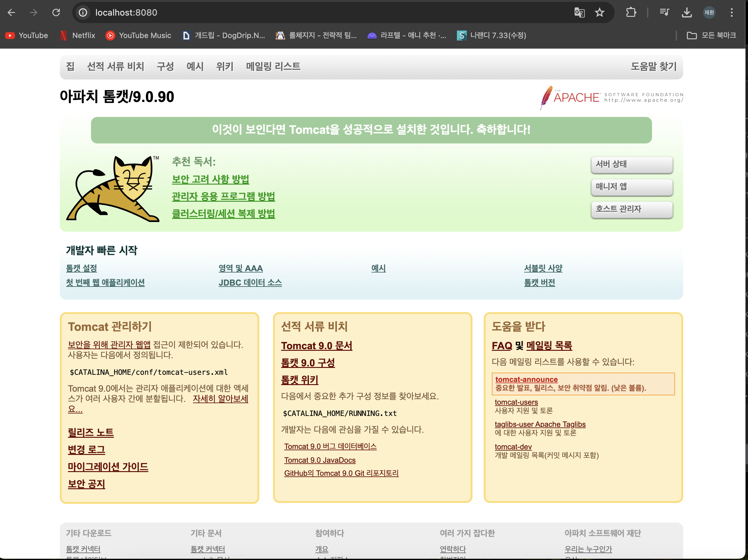Go back with the browser back arrow

(12, 12)
